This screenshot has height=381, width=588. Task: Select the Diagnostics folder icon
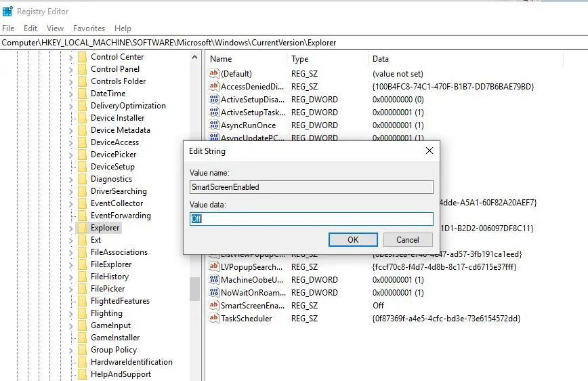(82, 179)
